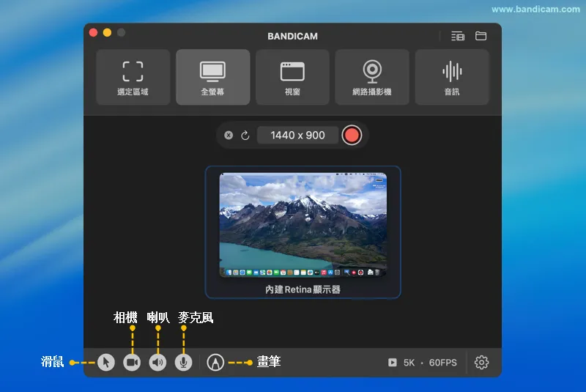
Task: Open output folder icon in the title bar
Action: coord(481,36)
